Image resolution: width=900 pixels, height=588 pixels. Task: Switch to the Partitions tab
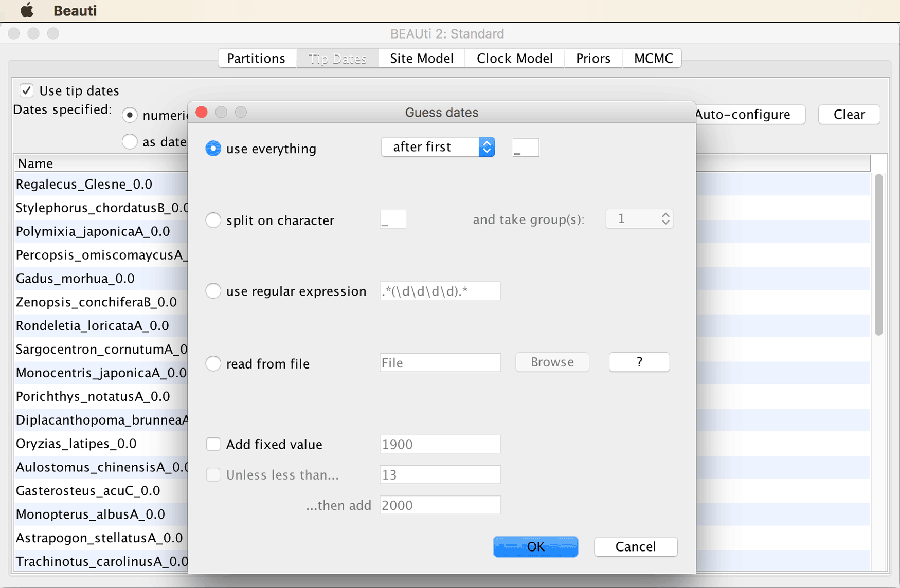click(x=256, y=58)
